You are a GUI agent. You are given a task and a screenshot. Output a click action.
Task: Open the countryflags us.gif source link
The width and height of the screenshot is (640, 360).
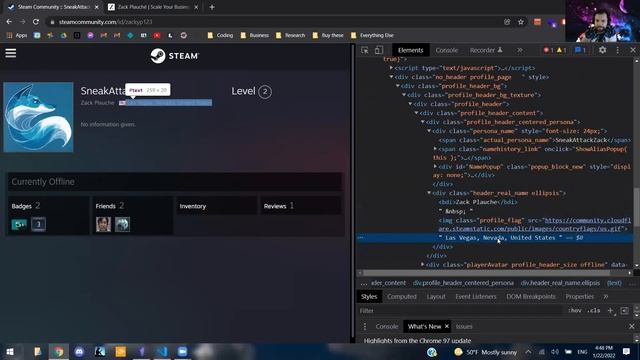coord(535,224)
